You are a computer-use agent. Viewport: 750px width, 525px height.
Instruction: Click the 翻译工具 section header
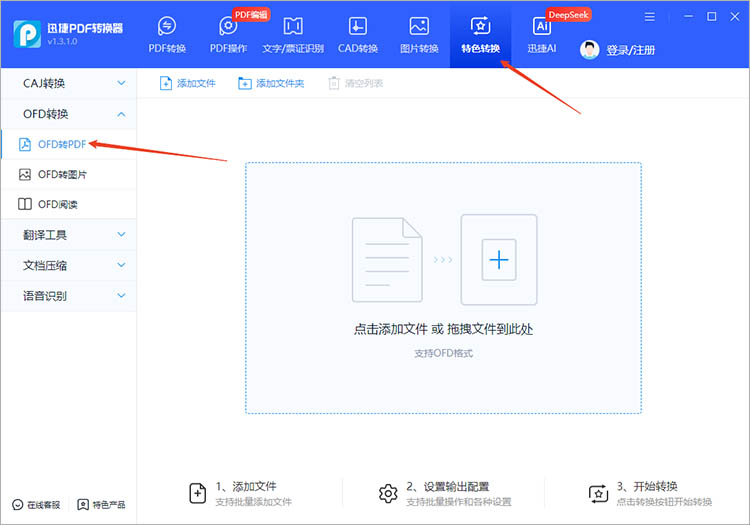pos(69,235)
